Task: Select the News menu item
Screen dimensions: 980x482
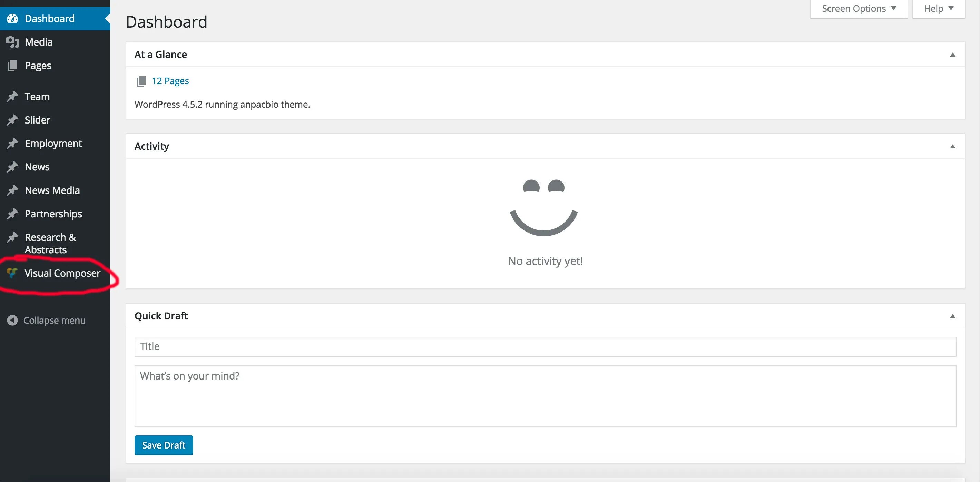Action: tap(37, 166)
